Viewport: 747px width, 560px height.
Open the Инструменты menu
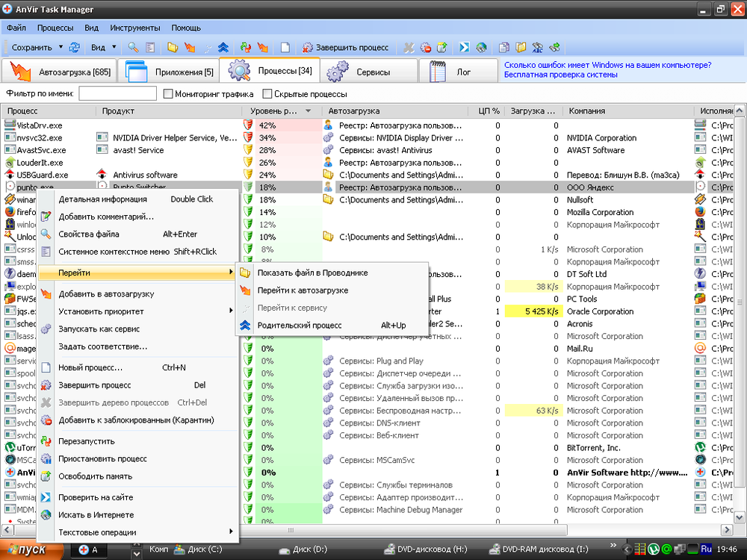click(x=134, y=28)
